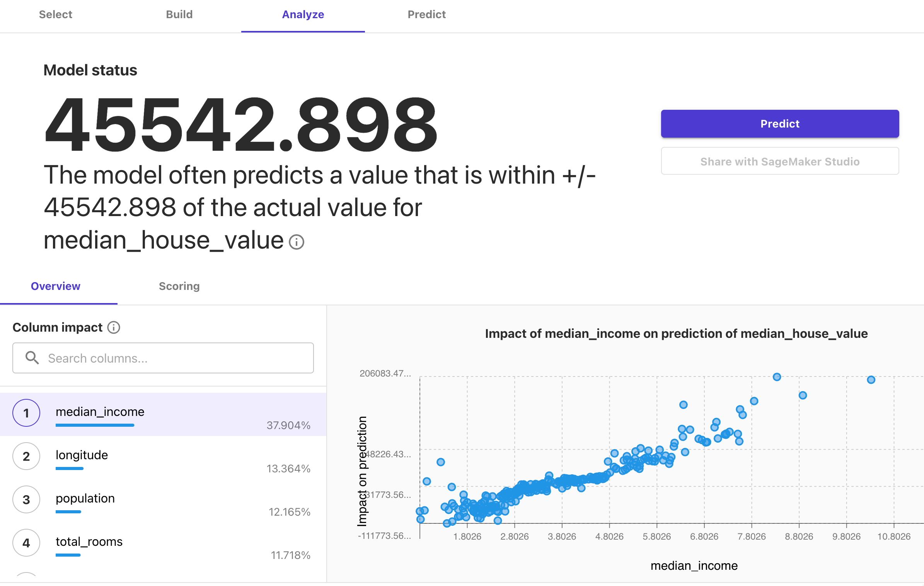This screenshot has height=586, width=924.
Task: Select the Overview sub-tab
Action: point(56,286)
